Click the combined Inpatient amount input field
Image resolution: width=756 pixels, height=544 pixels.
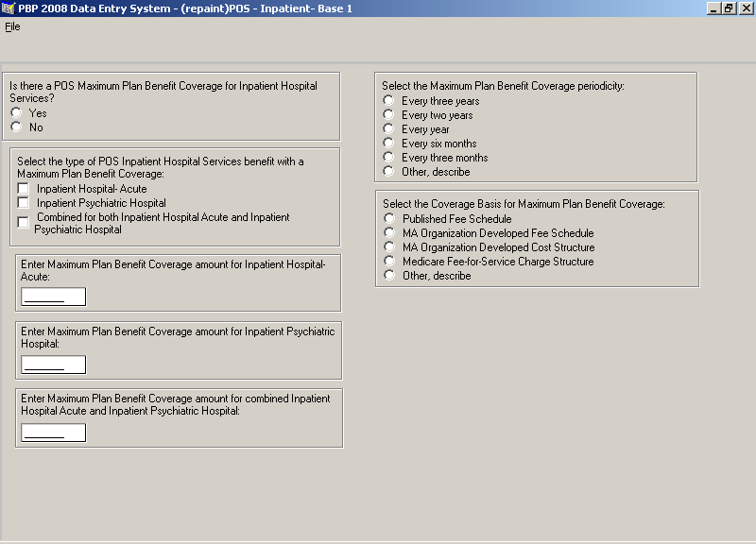pos(54,433)
